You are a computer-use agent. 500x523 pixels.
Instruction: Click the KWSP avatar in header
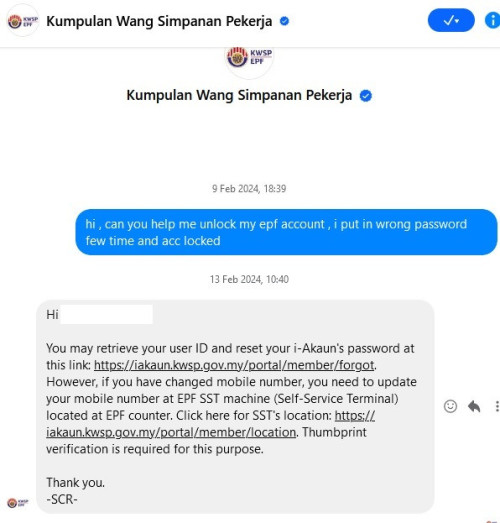pyautogui.click(x=23, y=21)
